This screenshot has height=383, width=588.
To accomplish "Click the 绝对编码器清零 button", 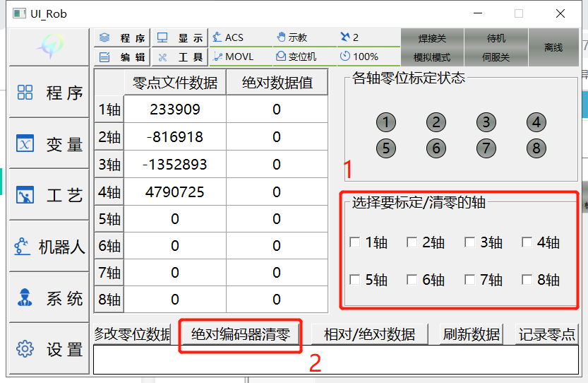I will (x=241, y=334).
